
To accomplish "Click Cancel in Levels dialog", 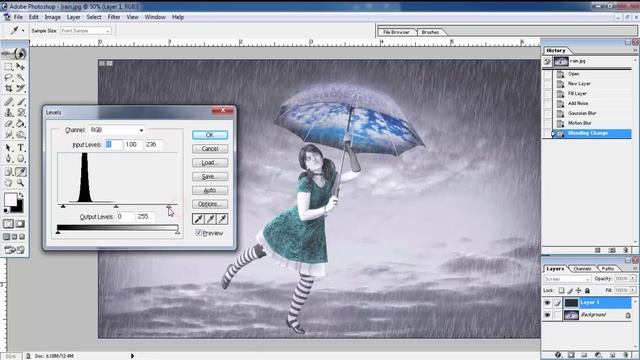I will [x=210, y=149].
